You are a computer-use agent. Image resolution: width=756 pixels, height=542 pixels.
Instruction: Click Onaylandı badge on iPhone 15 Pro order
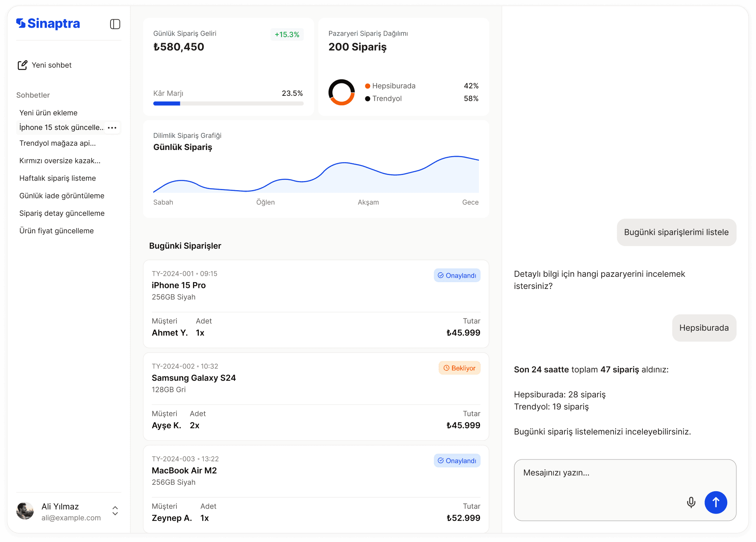[x=457, y=275]
